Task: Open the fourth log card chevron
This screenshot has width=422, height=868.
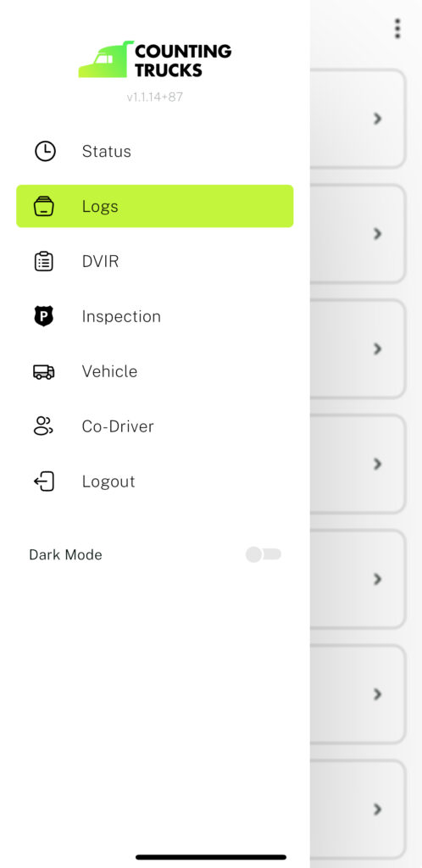Action: click(378, 464)
